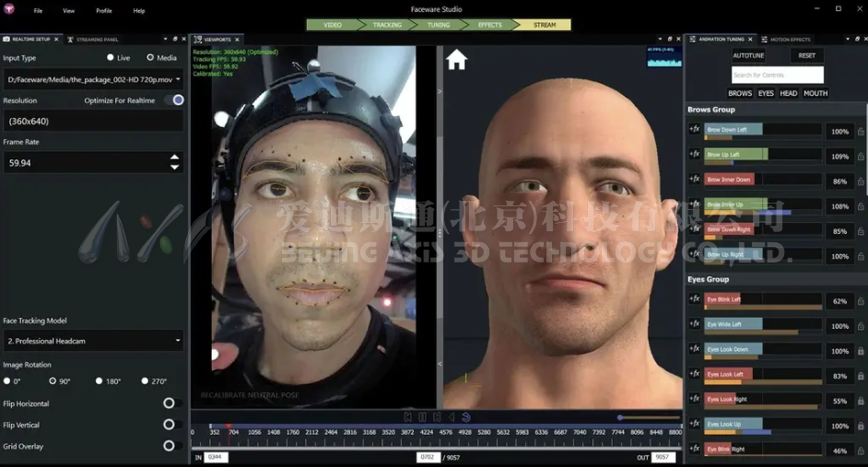Increase the Frame Rate with up arrow
Screen dimensions: 868x467
[174, 158]
